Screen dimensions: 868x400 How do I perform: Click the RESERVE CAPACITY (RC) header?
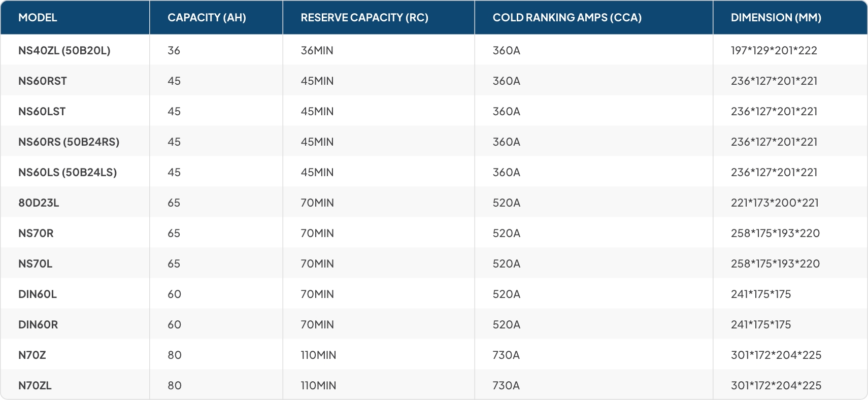[364, 18]
